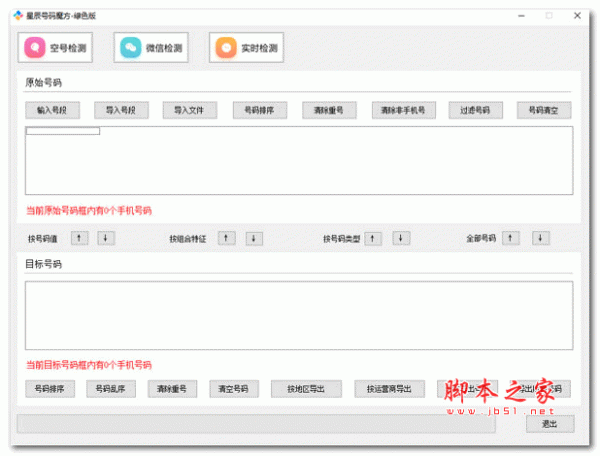The height and width of the screenshot is (456, 600).
Task: Click the 目标号码 section label
Action: tap(43, 264)
